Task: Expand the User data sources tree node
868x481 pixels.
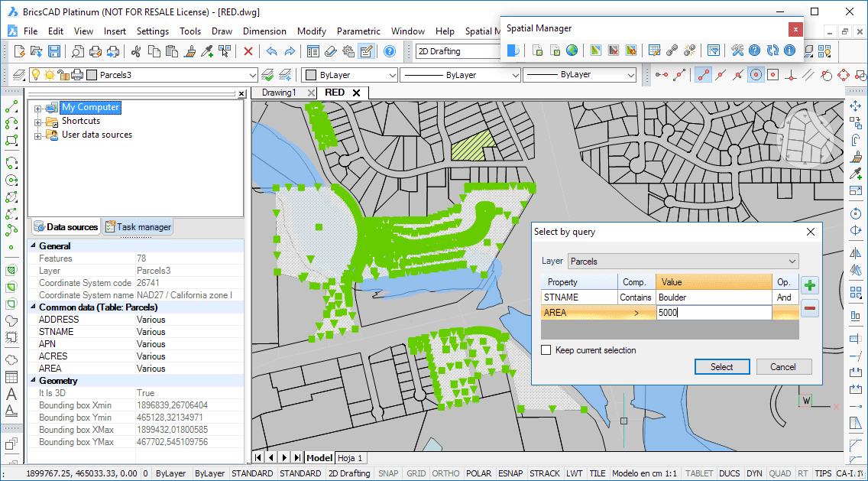Action: (x=37, y=136)
